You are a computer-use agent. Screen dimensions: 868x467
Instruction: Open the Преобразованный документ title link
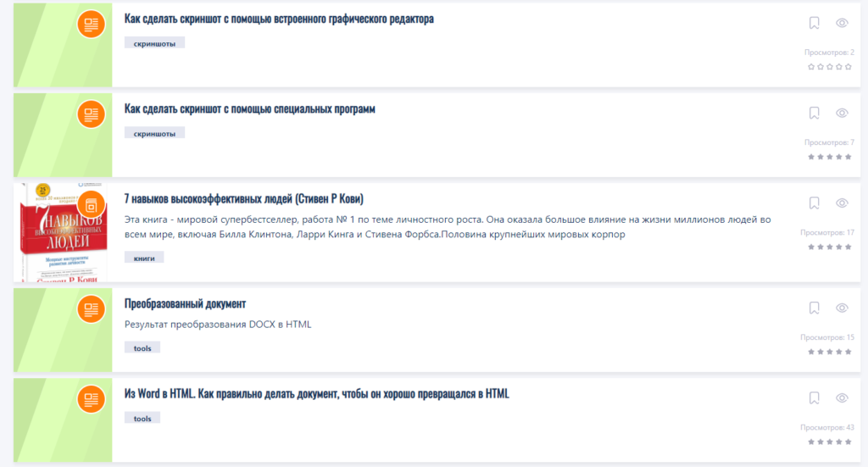coord(185,303)
